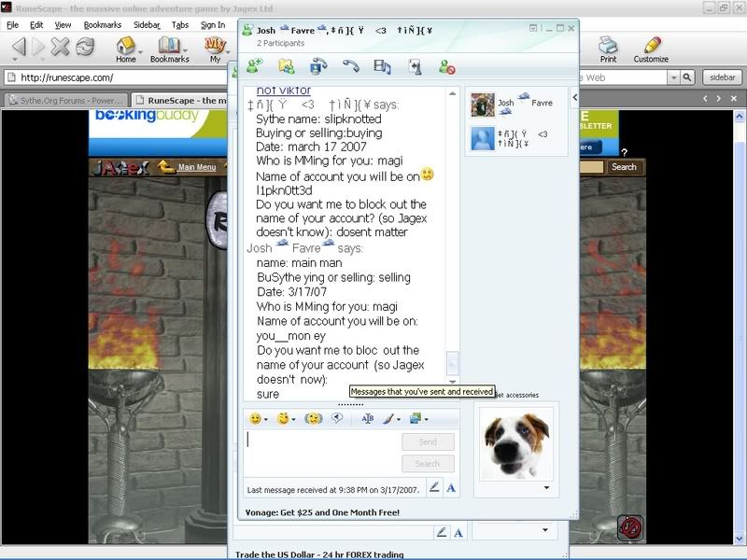Toggle text typing mode in front chat window
This screenshot has width=747, height=560.
point(451,487)
